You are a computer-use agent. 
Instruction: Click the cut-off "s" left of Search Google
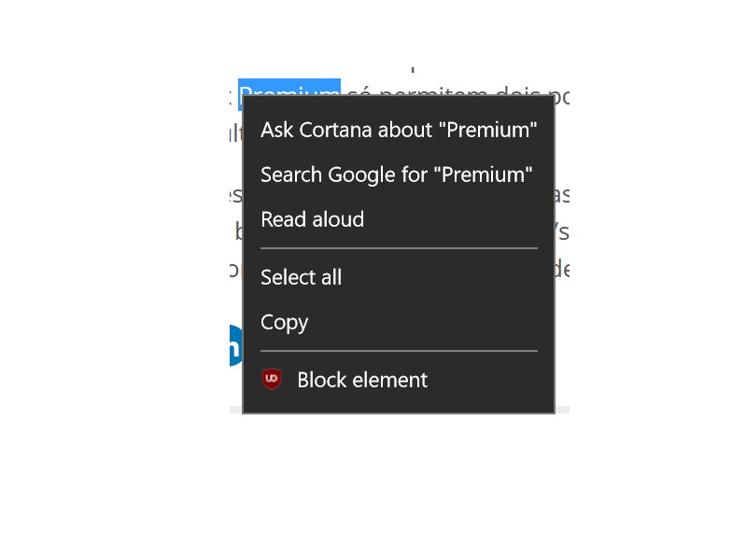click(236, 195)
